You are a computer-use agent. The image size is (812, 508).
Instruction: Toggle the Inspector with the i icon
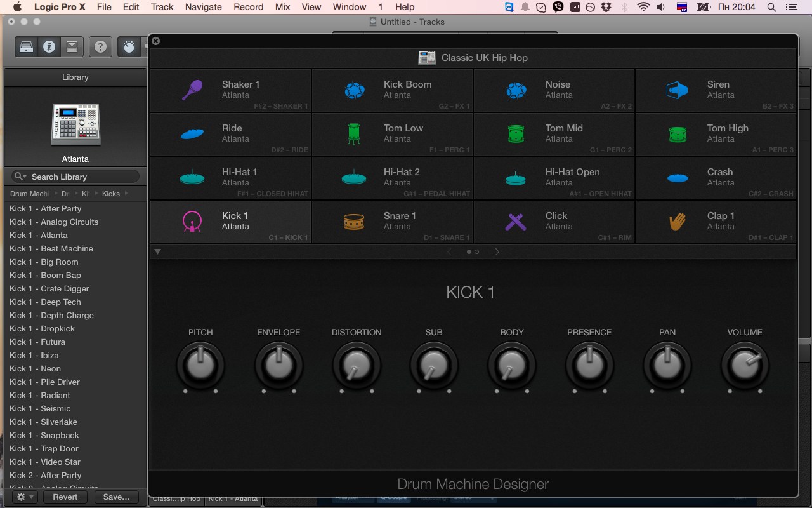click(x=49, y=46)
